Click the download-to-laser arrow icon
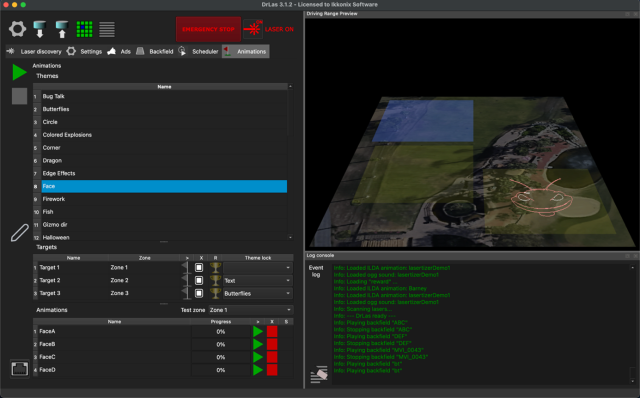 40,29
